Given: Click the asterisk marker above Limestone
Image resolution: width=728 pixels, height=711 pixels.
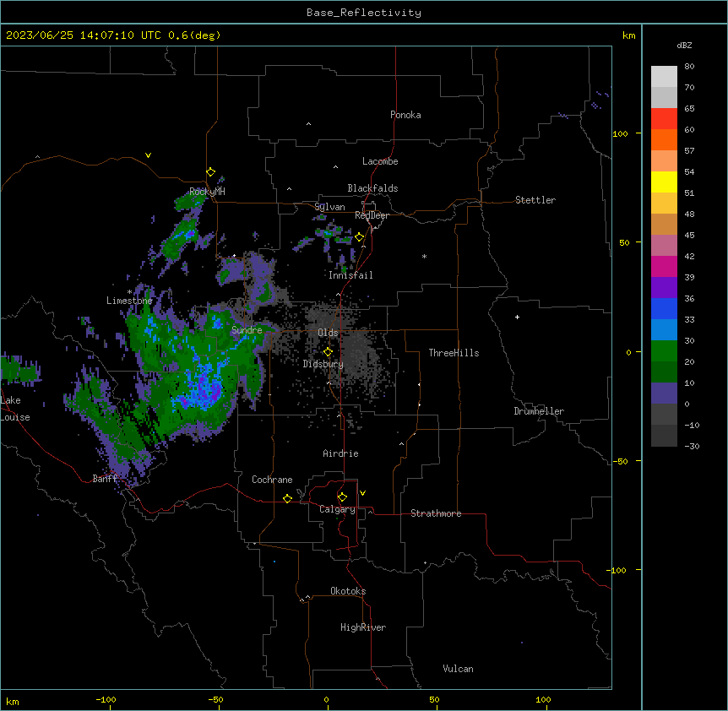Looking at the screenshot, I should [x=129, y=292].
